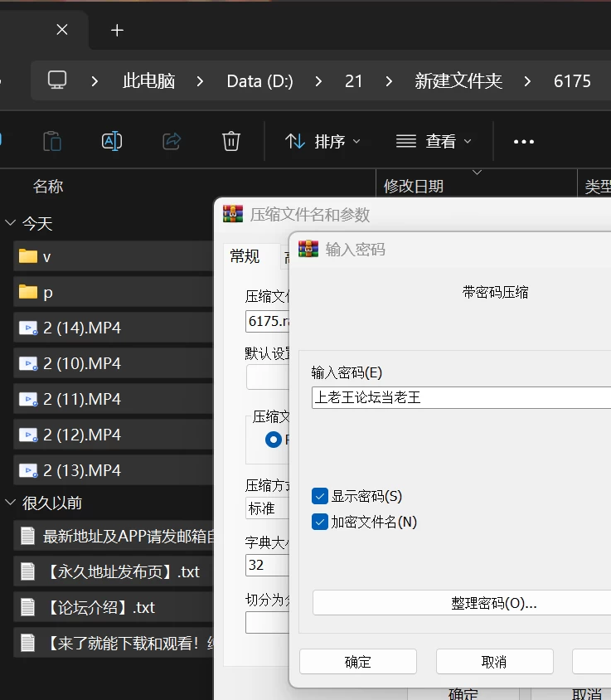Screen dimensions: 611x700
Task: Click the rename icon in toolbar
Action: pos(112,141)
